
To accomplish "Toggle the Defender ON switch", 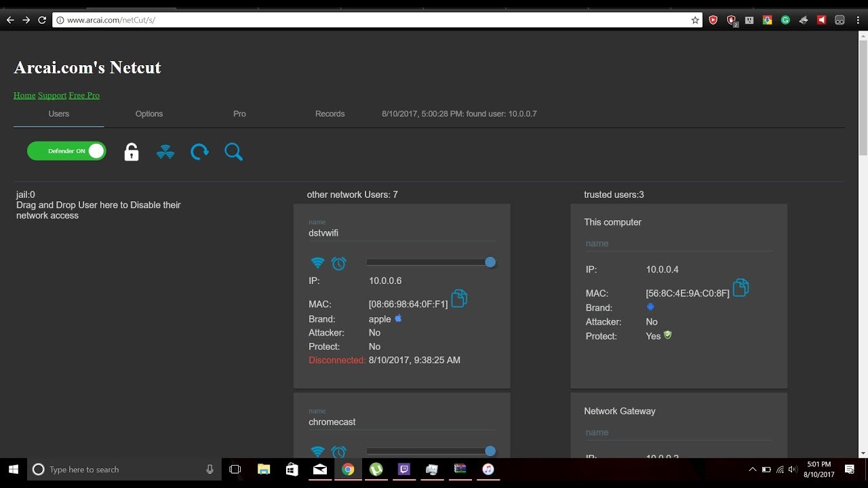I will click(x=66, y=151).
